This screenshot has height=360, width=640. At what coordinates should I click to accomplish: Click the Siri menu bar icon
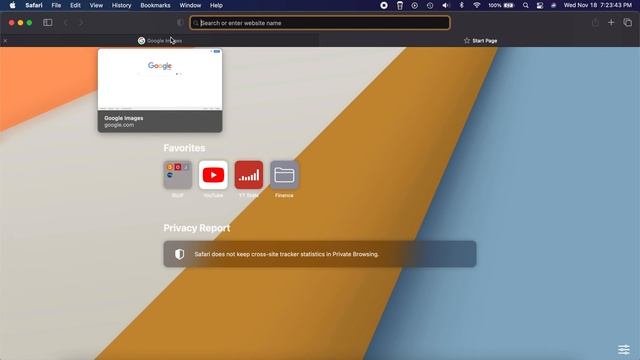tap(553, 5)
